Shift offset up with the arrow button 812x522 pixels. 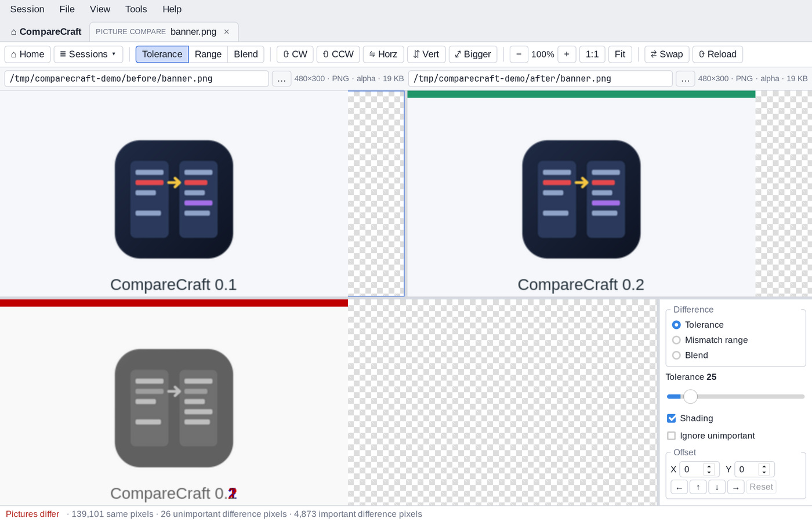point(698,487)
